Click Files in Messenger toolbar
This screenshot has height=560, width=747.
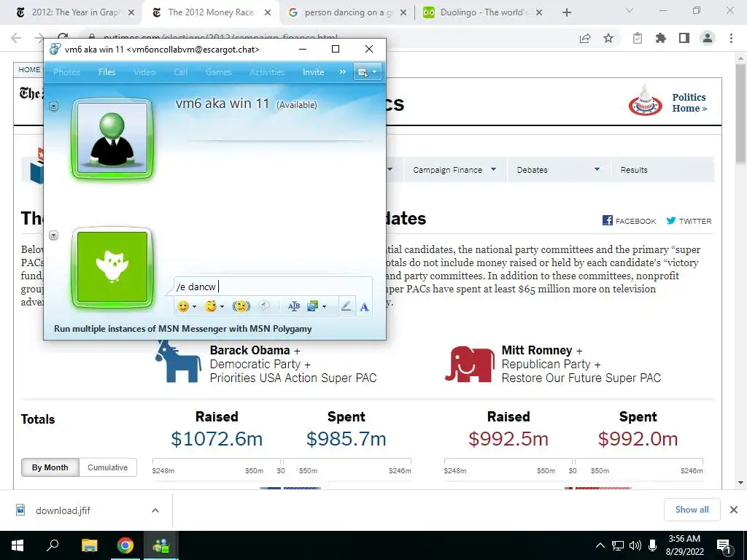107,72
